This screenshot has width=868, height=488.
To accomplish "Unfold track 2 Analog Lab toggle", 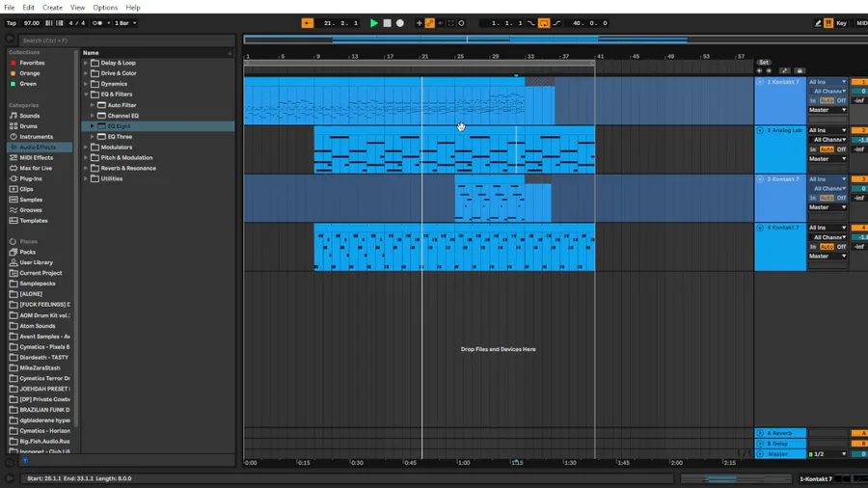I will (760, 130).
